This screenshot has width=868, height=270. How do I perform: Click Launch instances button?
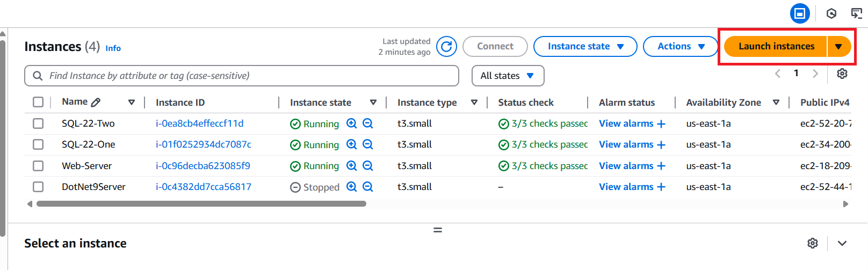point(776,46)
